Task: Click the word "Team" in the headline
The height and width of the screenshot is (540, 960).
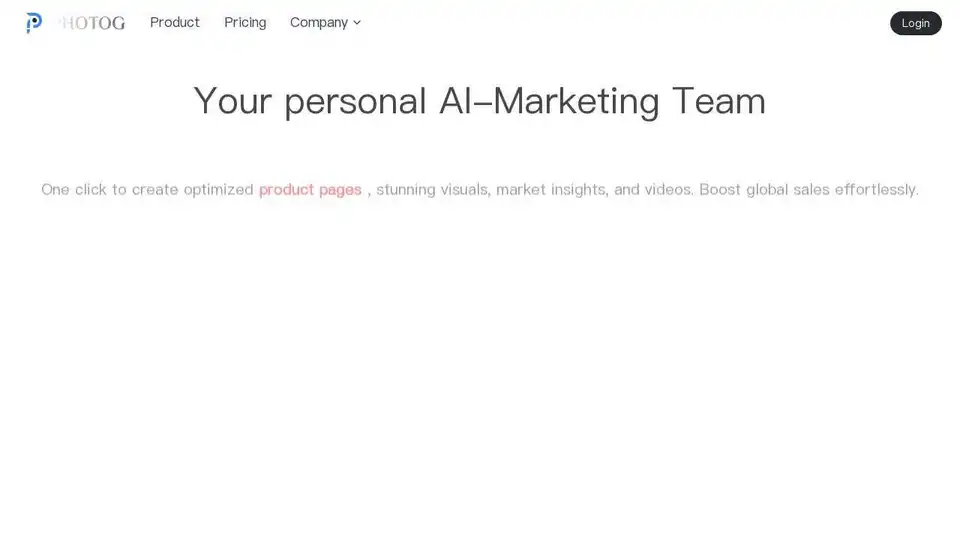Action: click(x=719, y=102)
